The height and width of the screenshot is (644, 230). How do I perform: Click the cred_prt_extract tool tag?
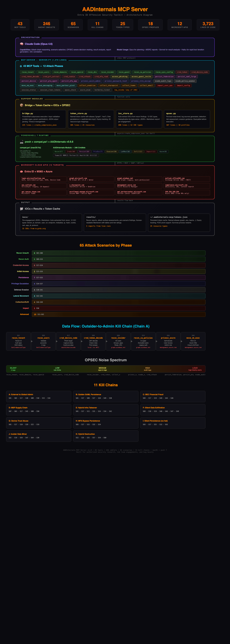click(x=51, y=77)
